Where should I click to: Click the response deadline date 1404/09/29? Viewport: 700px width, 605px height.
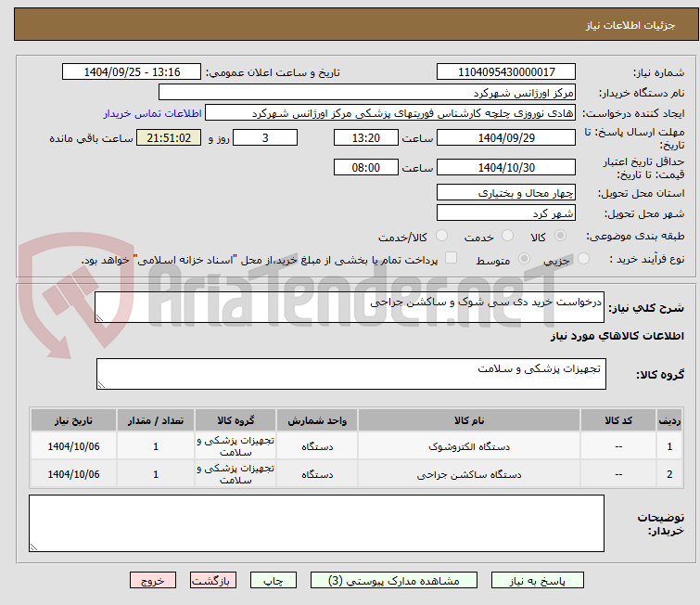[x=506, y=137]
